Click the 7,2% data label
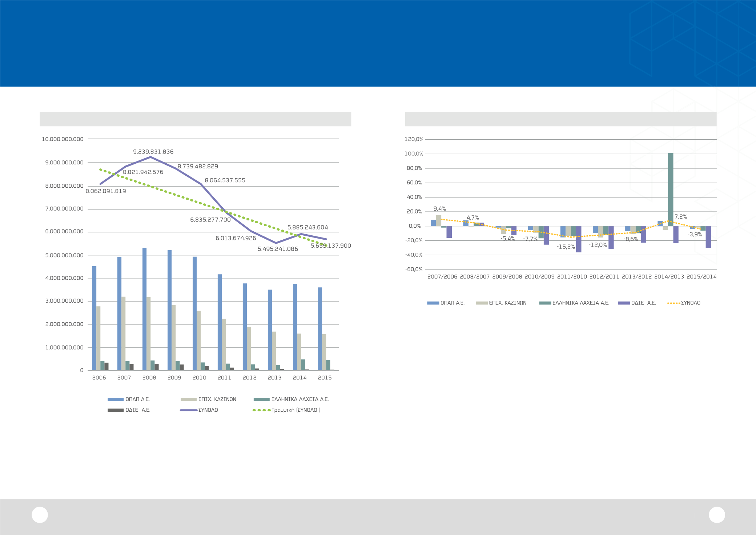The image size is (756, 535). [681, 217]
